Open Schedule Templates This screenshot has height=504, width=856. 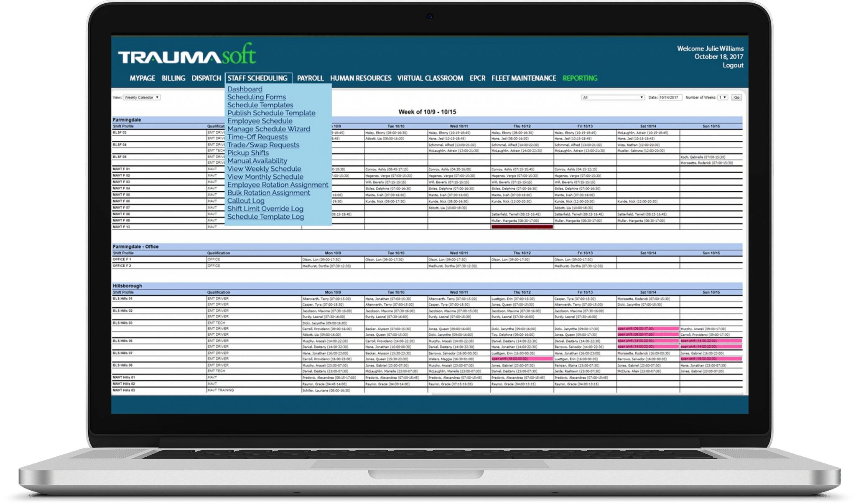[260, 105]
